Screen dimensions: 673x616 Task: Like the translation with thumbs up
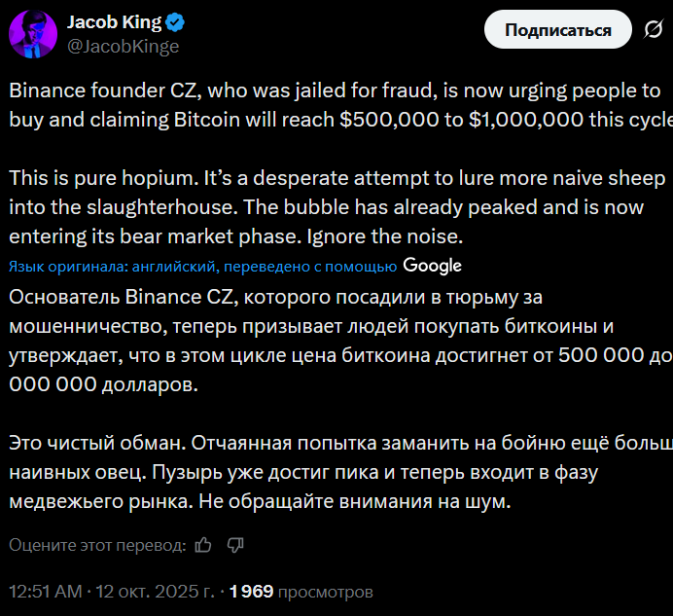[203, 545]
